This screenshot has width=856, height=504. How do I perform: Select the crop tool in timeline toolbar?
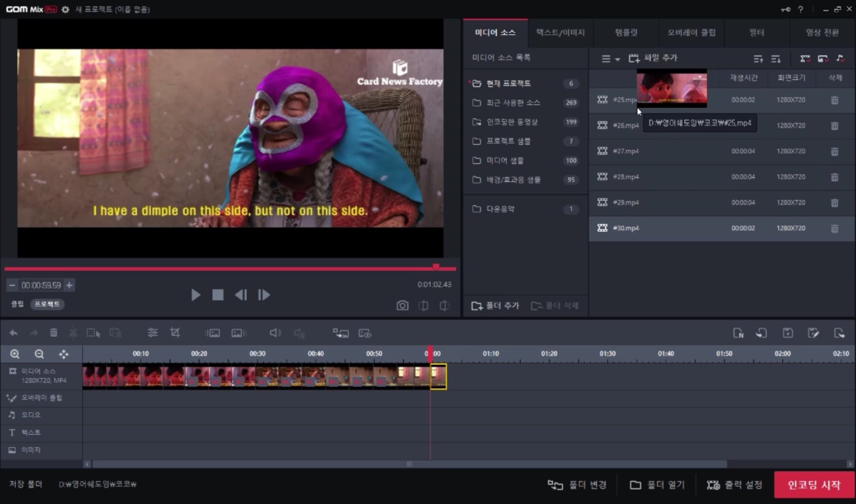175,333
